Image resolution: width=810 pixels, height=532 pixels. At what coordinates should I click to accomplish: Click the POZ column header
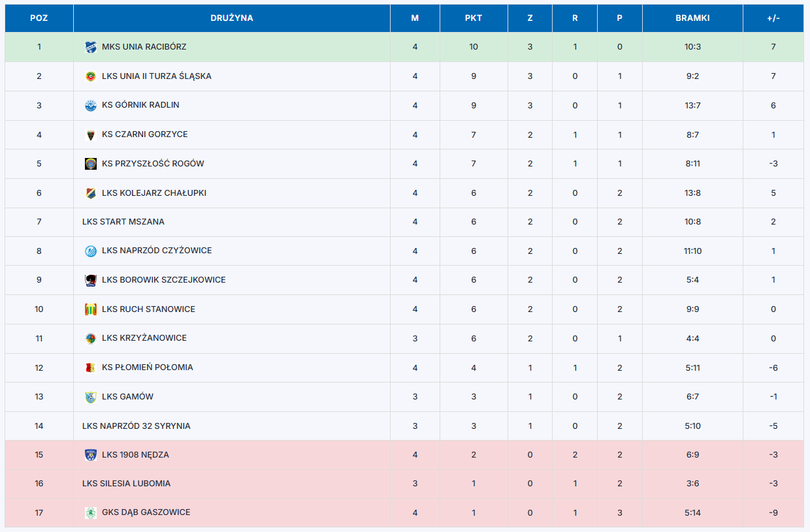39,18
